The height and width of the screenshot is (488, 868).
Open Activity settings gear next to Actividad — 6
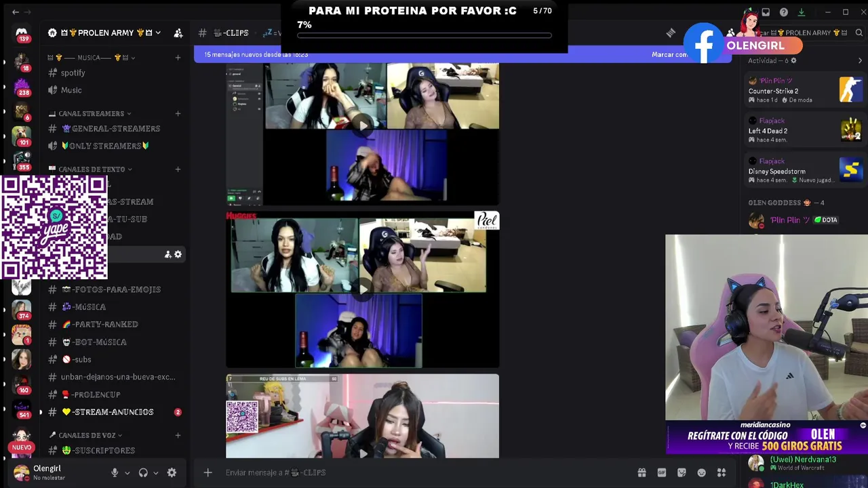tap(793, 60)
